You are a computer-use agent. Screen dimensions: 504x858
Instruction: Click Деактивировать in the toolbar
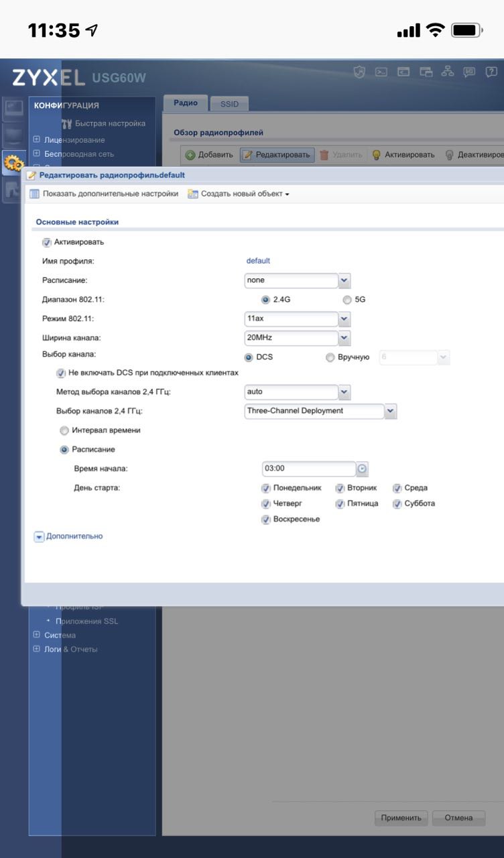tap(474, 155)
